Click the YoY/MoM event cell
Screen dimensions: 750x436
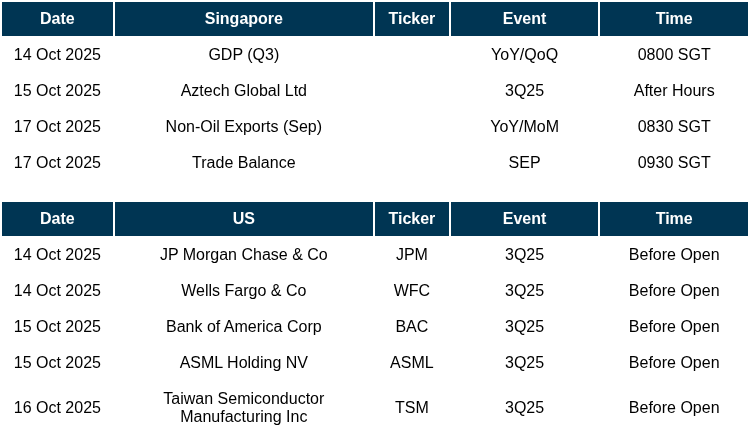coord(524,127)
